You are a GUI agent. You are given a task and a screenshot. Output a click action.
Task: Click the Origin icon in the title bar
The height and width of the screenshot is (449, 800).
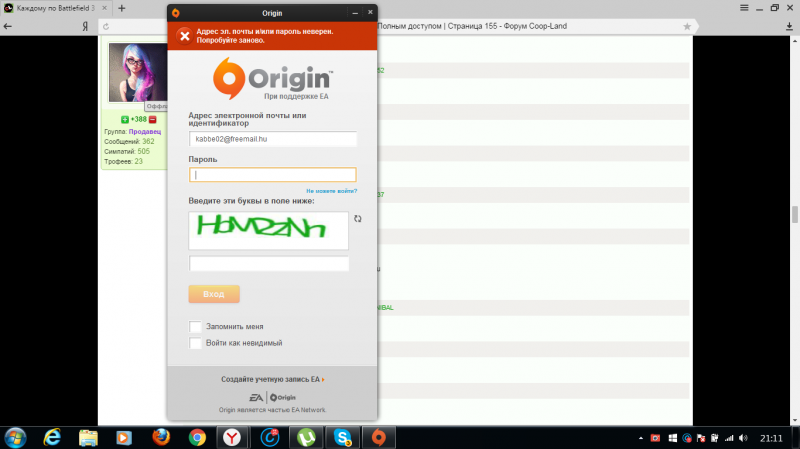coord(176,13)
